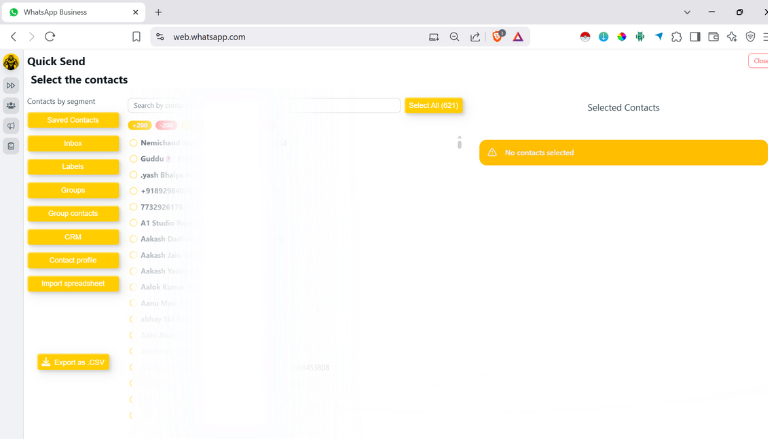This screenshot has height=439, width=768.
Task: Select the Nemichand contact radio button
Action: click(133, 143)
